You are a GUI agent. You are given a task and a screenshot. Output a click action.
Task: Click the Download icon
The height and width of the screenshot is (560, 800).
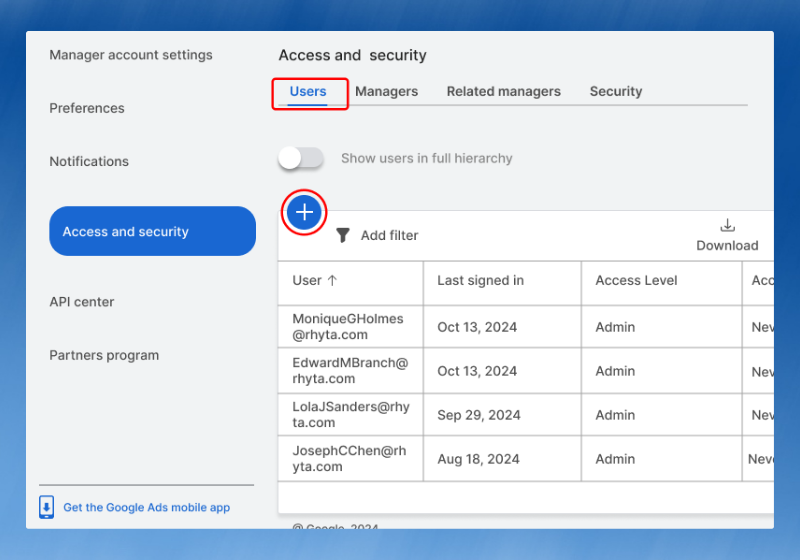[727, 226]
